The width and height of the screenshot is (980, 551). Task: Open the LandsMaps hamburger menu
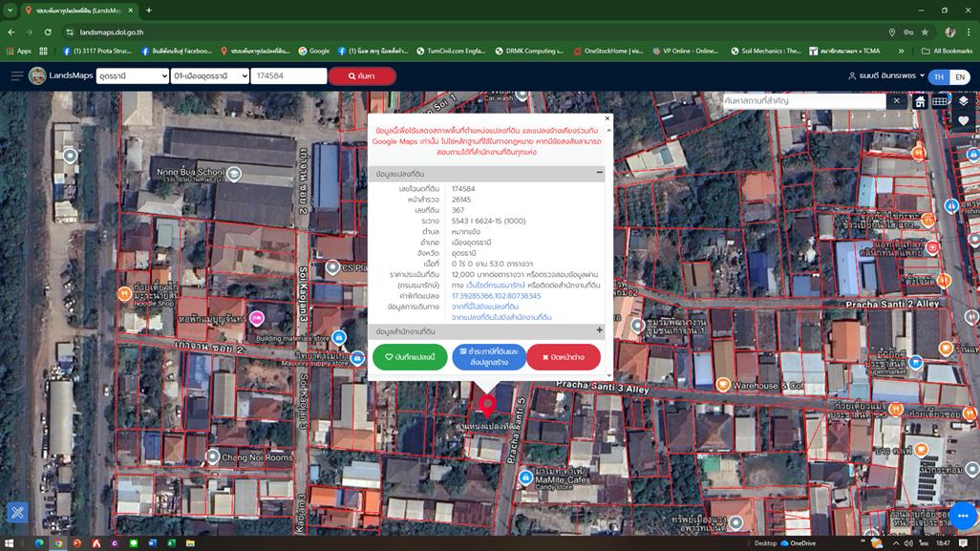coord(16,76)
